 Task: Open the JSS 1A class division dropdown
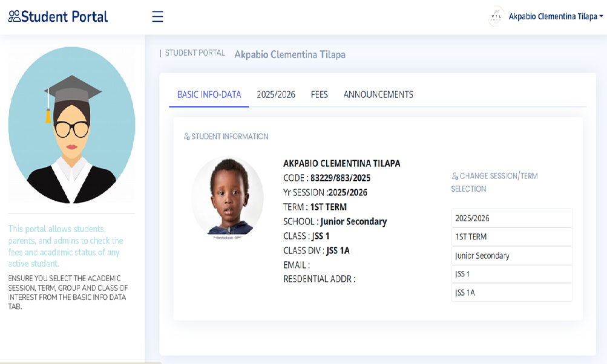(511, 293)
